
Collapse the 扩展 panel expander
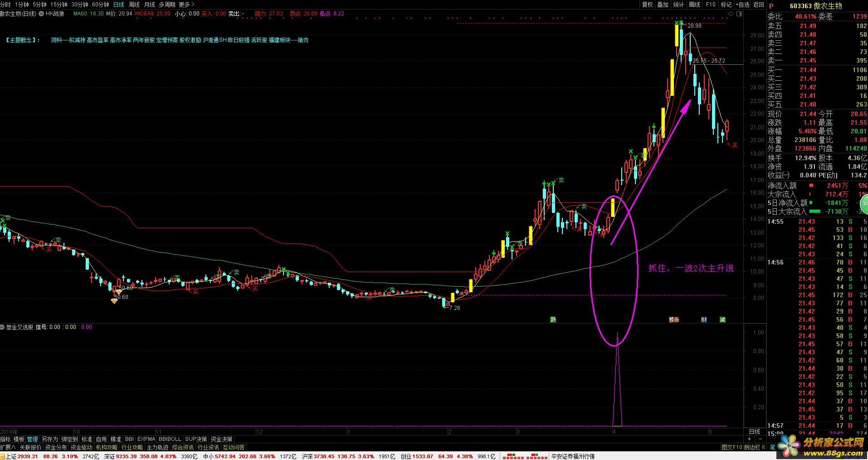8,447
